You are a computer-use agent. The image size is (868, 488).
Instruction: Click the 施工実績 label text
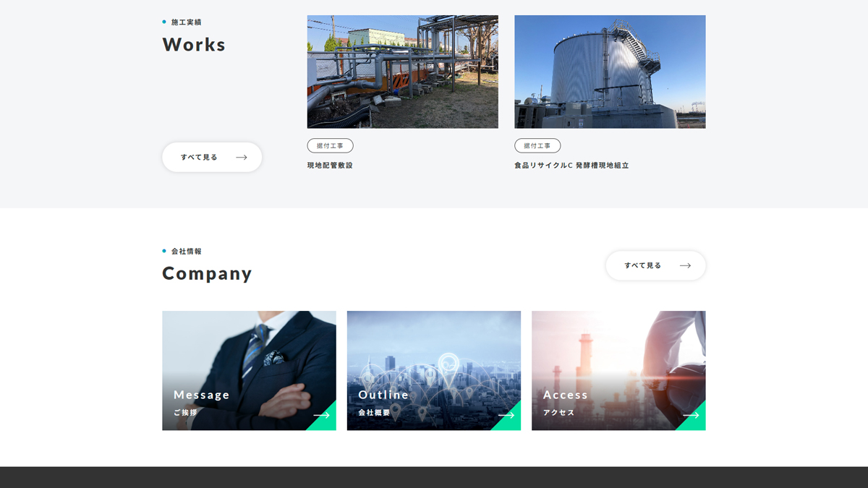tap(187, 22)
